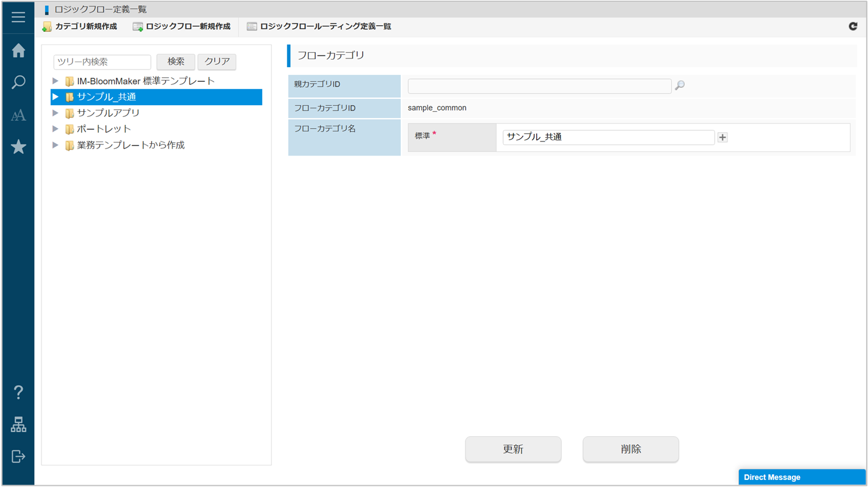Expand the ポートレット folder arrow

pos(56,129)
